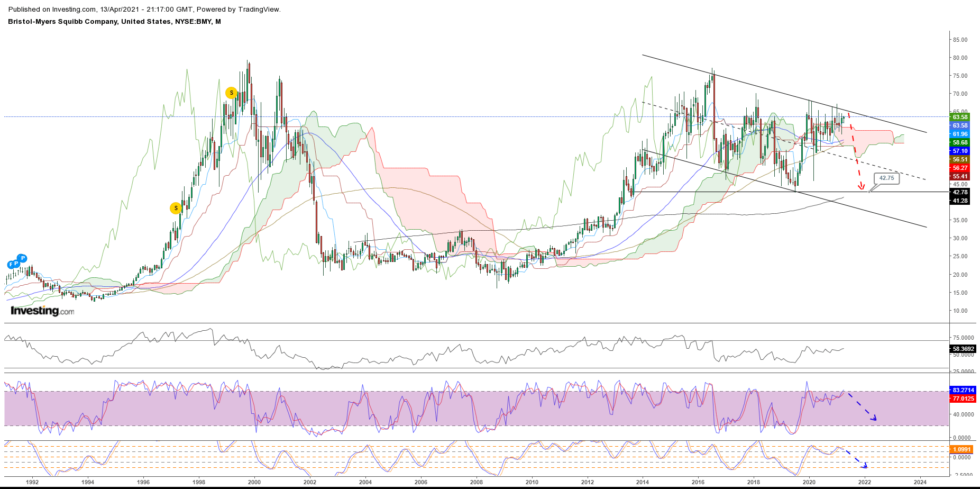Select the 2014 year on time axis
Image resolution: width=980 pixels, height=489 pixels.
click(643, 482)
